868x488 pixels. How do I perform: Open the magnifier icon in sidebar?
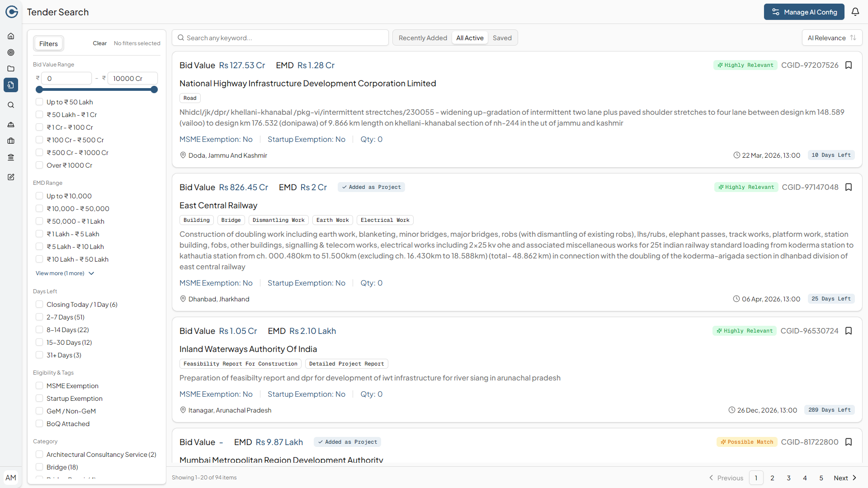11,105
